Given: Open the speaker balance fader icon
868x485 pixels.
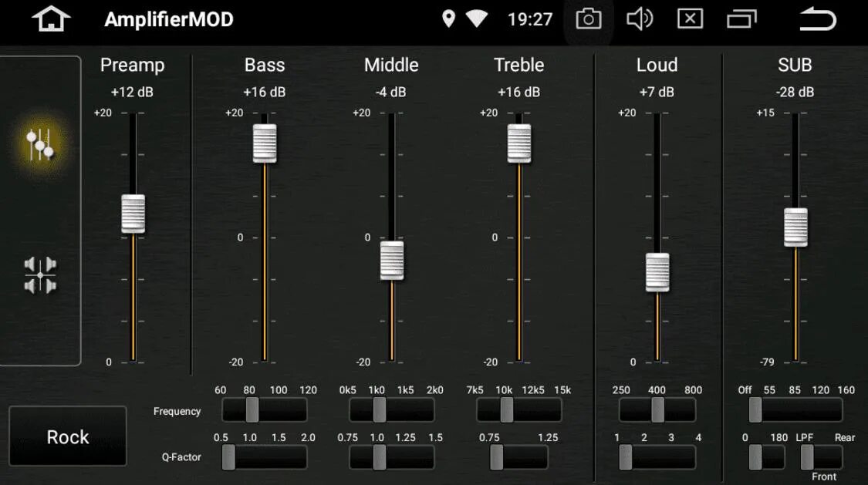Looking at the screenshot, I should [40, 274].
